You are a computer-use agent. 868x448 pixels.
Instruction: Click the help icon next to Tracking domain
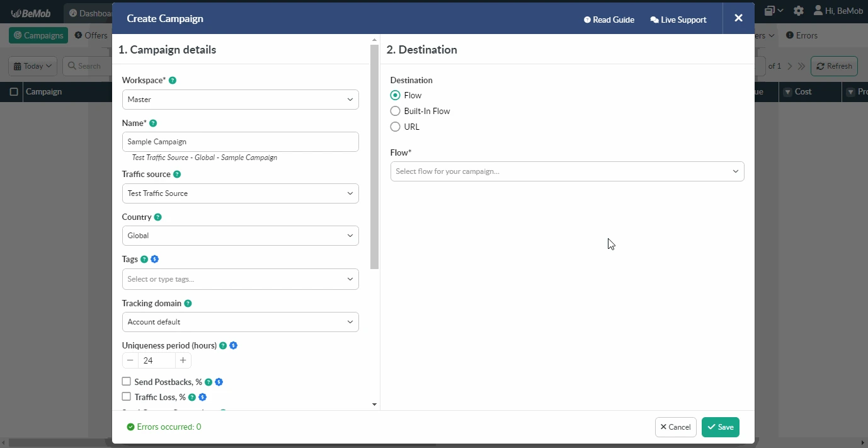click(188, 304)
